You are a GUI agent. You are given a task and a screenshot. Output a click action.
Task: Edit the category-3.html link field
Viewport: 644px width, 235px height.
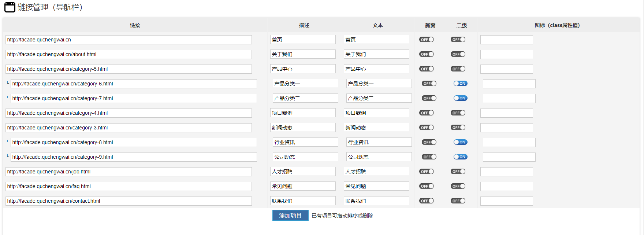129,128
